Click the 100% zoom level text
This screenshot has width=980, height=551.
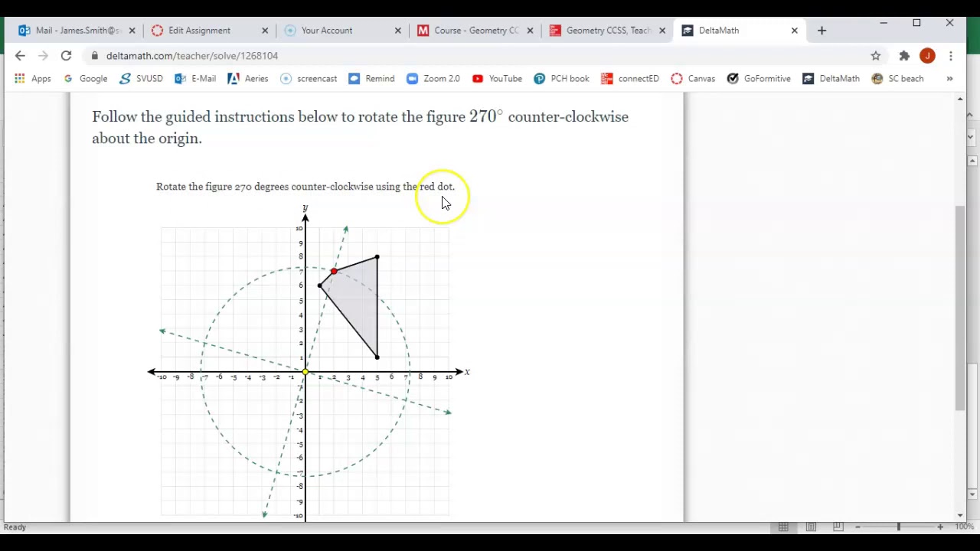pos(964,527)
